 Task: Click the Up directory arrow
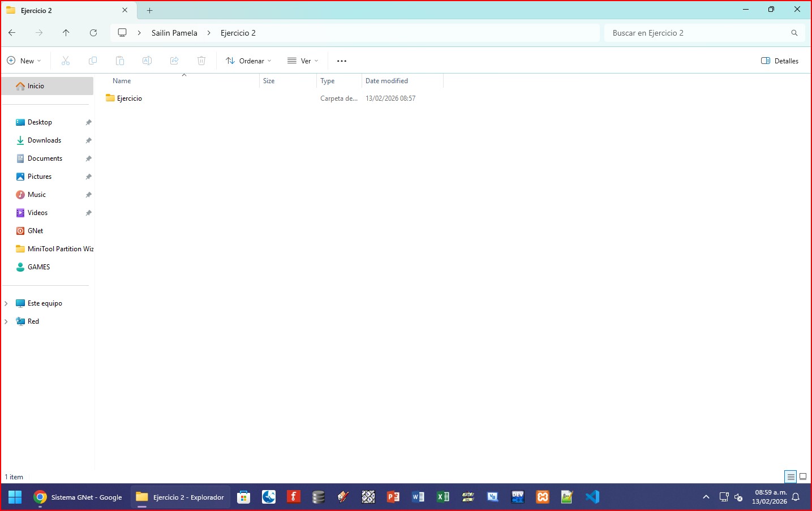tap(66, 33)
